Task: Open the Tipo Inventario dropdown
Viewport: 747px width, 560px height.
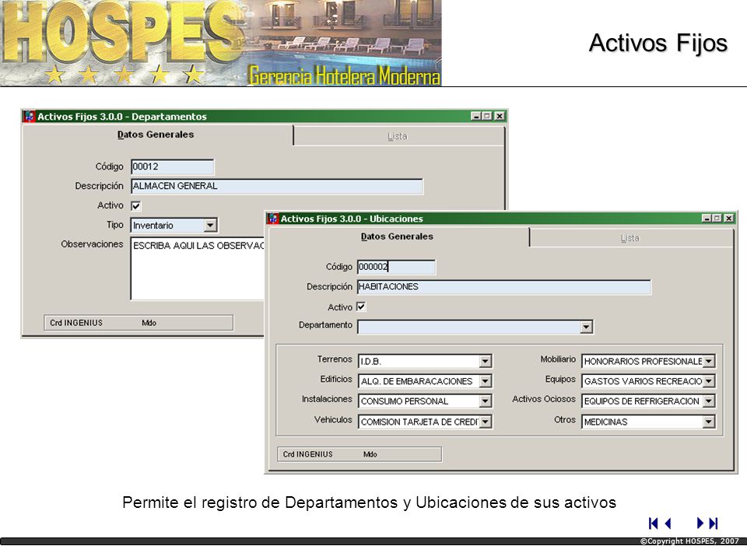Action: [210, 226]
